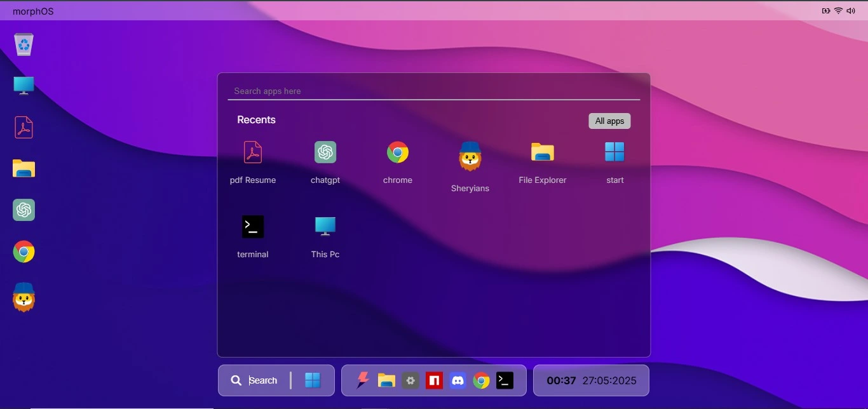Viewport: 868px width, 409px height.
Task: Click the clock and date widget
Action: click(x=591, y=380)
